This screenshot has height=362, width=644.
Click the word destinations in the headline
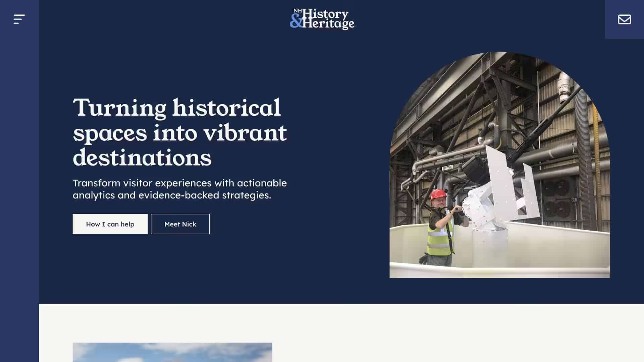[x=142, y=158]
